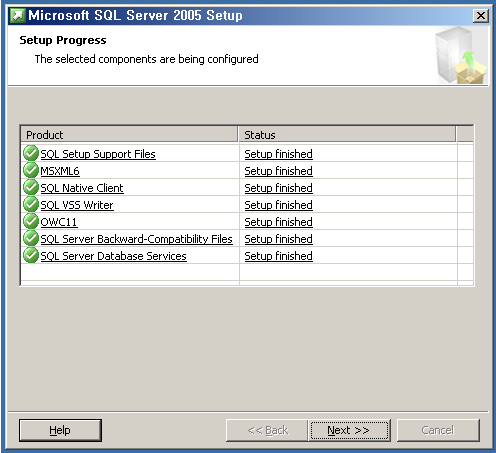This screenshot has width=496, height=453.
Task: Click check icon for Backward-Compatibility Files row
Action: 31,238
